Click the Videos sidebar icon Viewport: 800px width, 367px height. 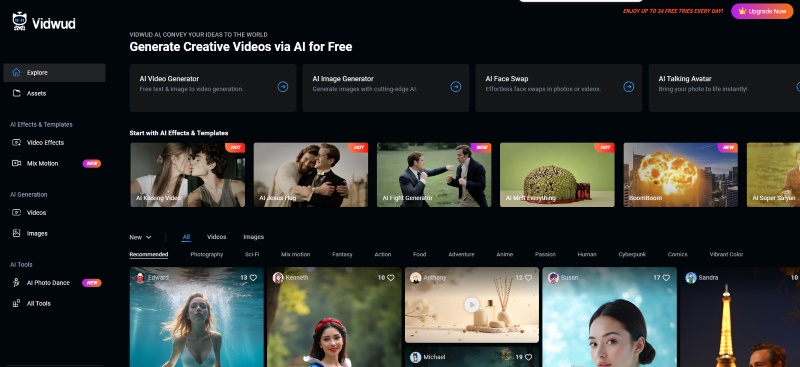point(16,212)
